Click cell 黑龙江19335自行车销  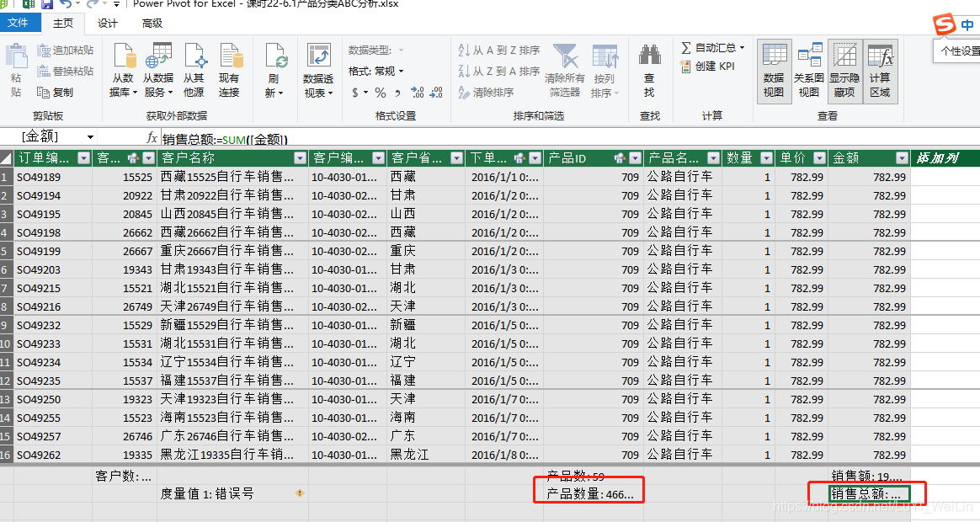coord(232,455)
